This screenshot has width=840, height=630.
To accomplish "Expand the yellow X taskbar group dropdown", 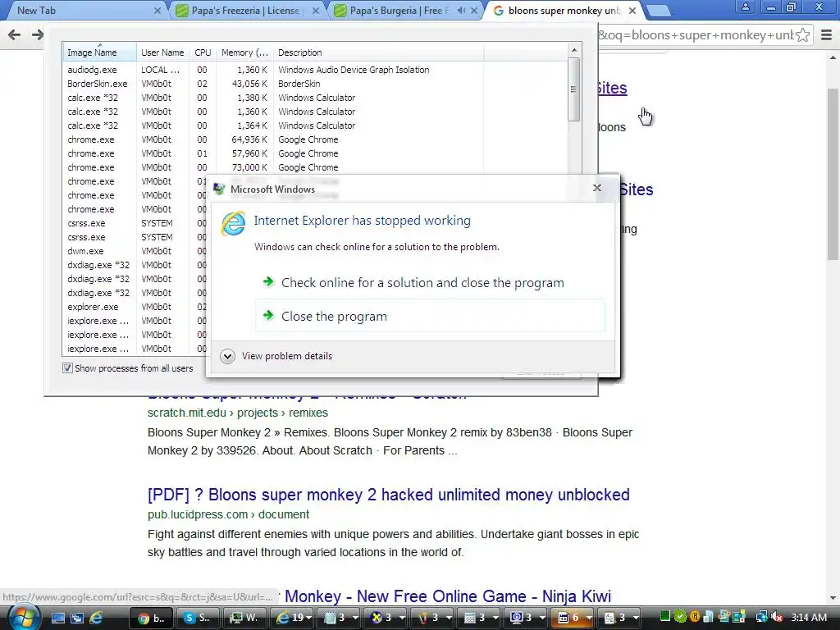I will click(x=402, y=619).
